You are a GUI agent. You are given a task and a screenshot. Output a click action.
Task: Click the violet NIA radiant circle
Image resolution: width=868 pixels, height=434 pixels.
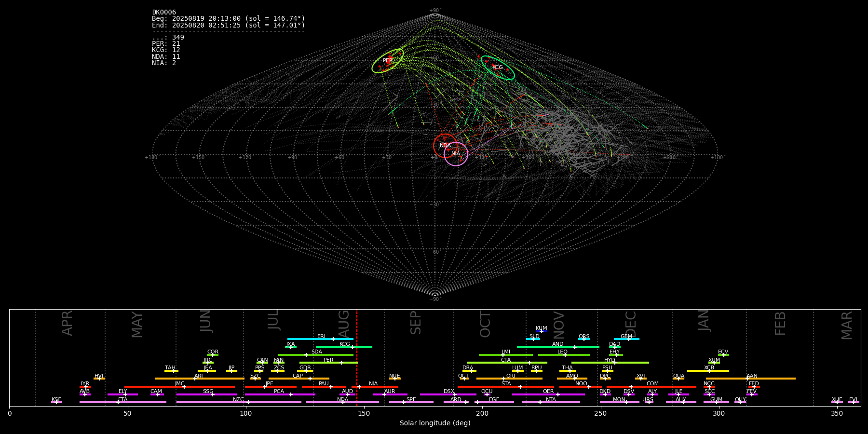point(456,154)
